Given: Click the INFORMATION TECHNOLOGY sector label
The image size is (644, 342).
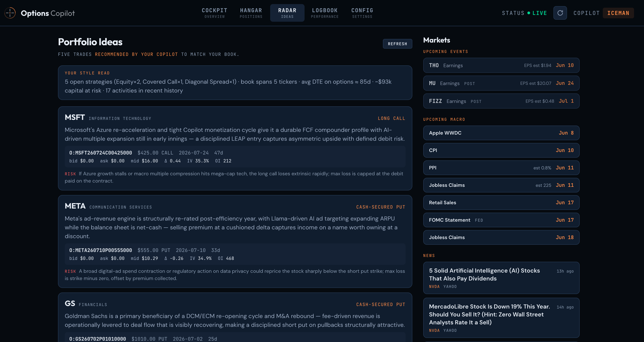Looking at the screenshot, I should 120,119.
